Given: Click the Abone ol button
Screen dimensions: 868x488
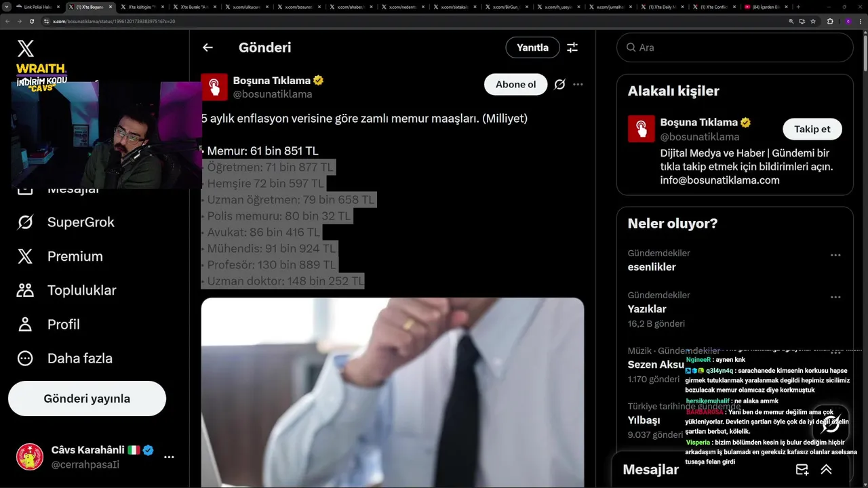Looking at the screenshot, I should pyautogui.click(x=515, y=84).
